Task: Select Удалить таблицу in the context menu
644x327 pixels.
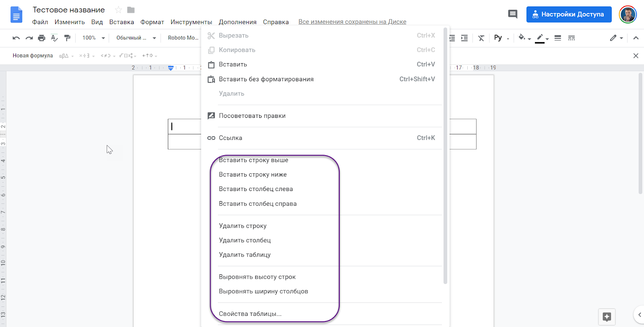Action: [x=245, y=255]
